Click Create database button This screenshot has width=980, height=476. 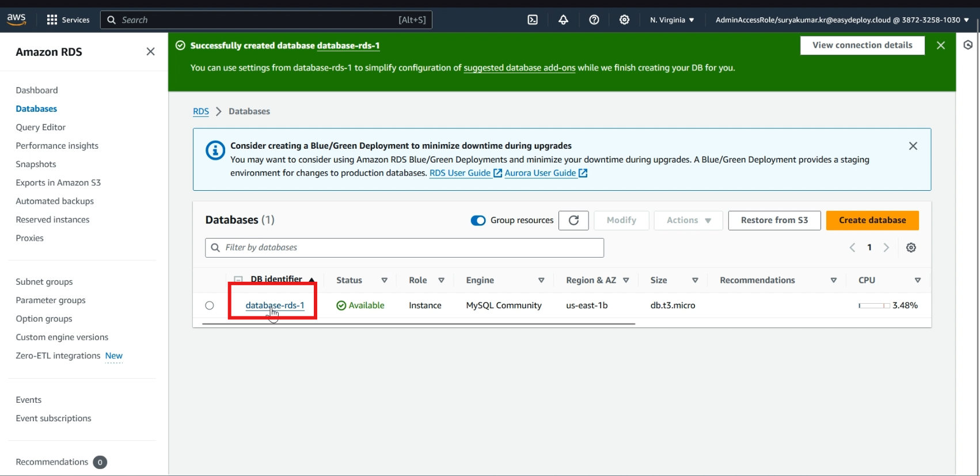[872, 220]
